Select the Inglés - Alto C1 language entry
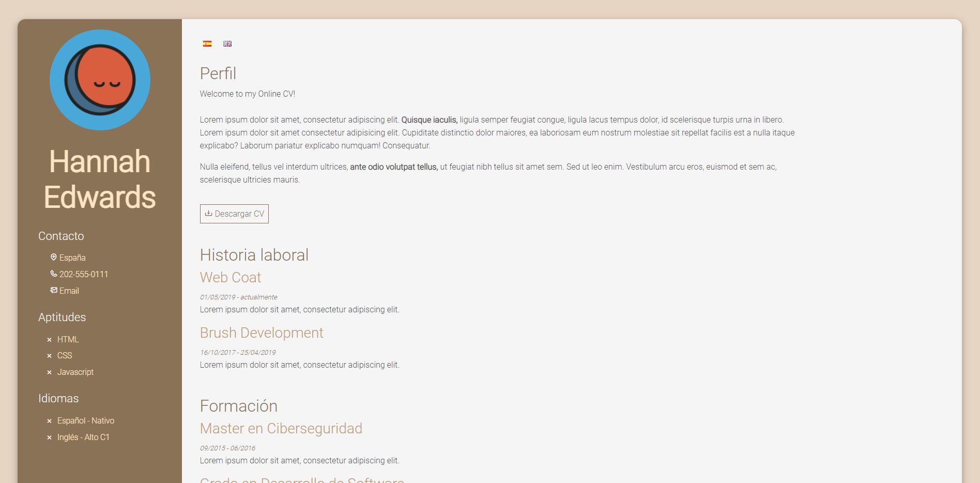This screenshot has height=483, width=980. tap(83, 437)
